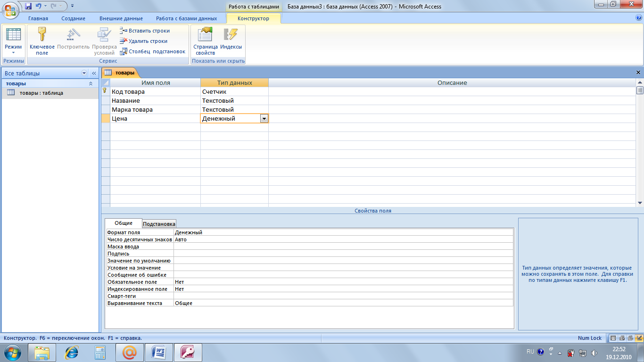Open the Все таблицы pane dropdown
This screenshot has width=644, height=362.
[x=84, y=73]
